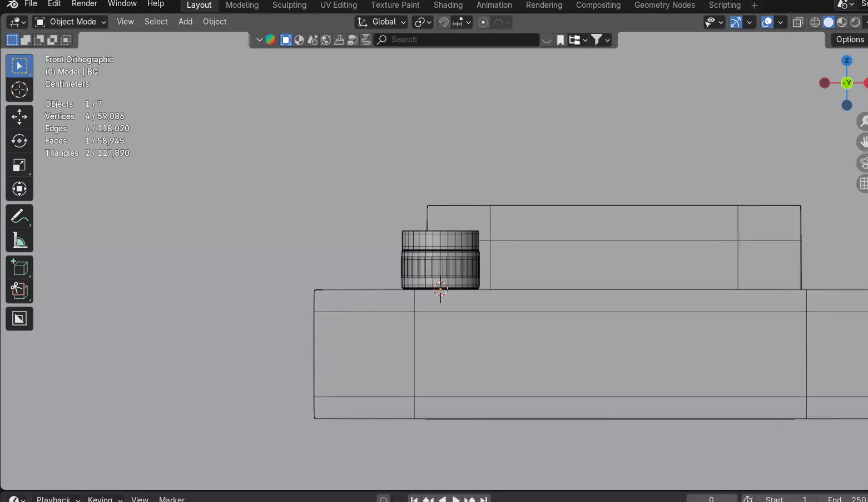
Task: Open the viewport Add menu
Action: (186, 22)
